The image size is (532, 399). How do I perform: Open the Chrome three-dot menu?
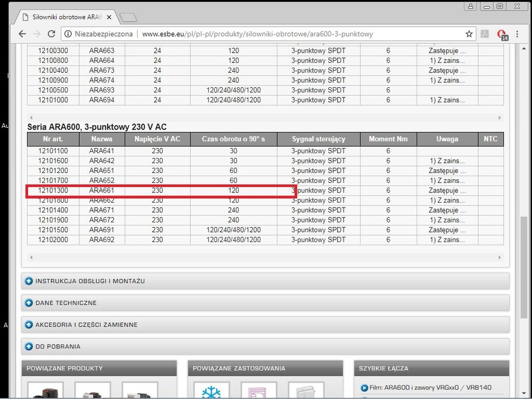coord(518,34)
